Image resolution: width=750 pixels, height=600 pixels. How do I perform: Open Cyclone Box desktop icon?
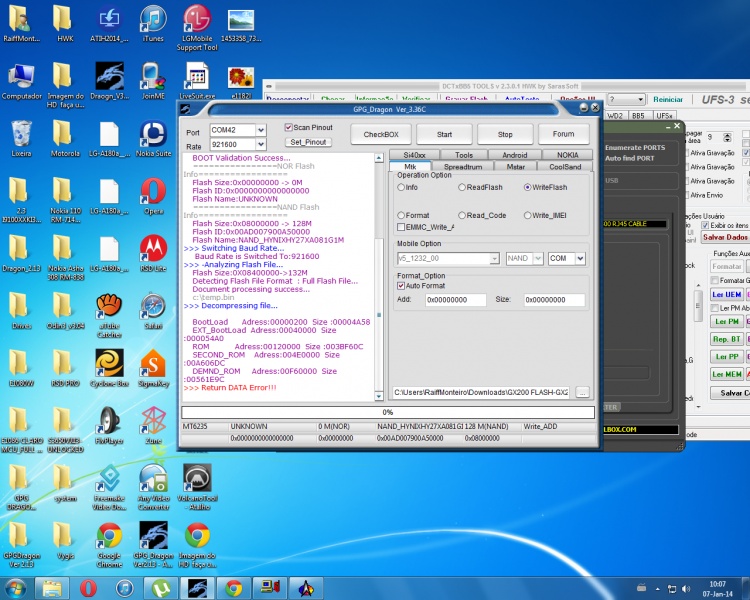click(x=109, y=368)
